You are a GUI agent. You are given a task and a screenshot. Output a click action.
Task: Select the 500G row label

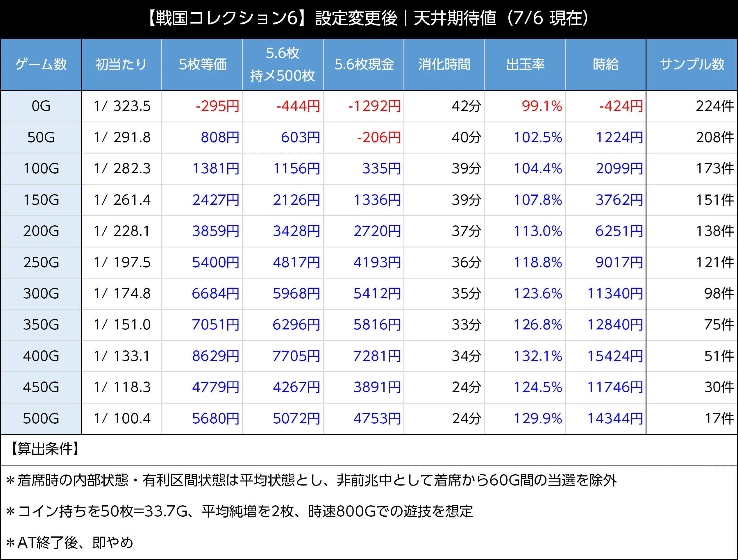(41, 418)
